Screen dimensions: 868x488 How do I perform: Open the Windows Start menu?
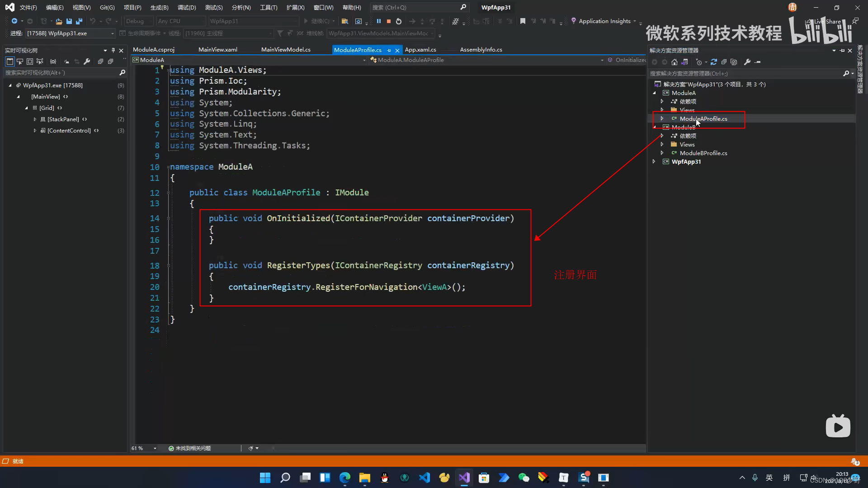[265, 478]
